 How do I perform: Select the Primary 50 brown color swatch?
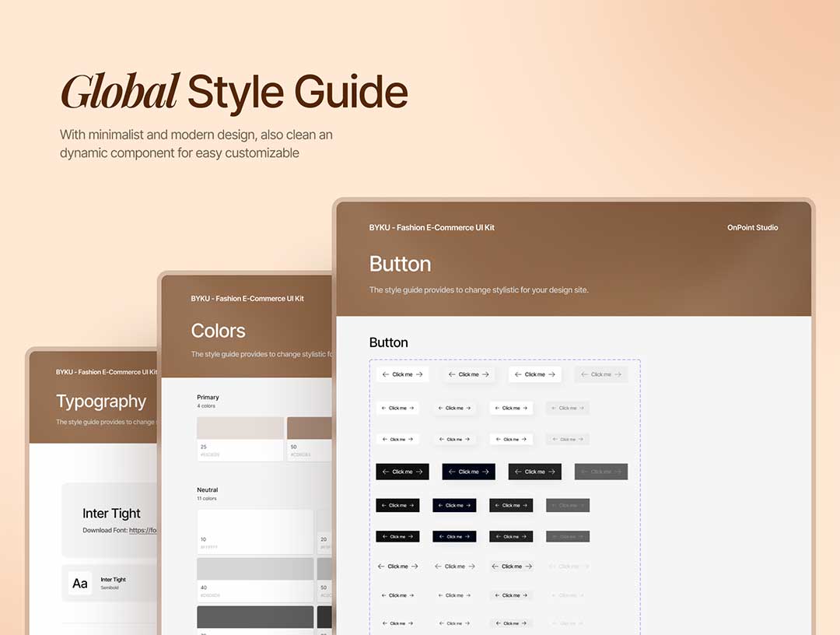[310, 429]
